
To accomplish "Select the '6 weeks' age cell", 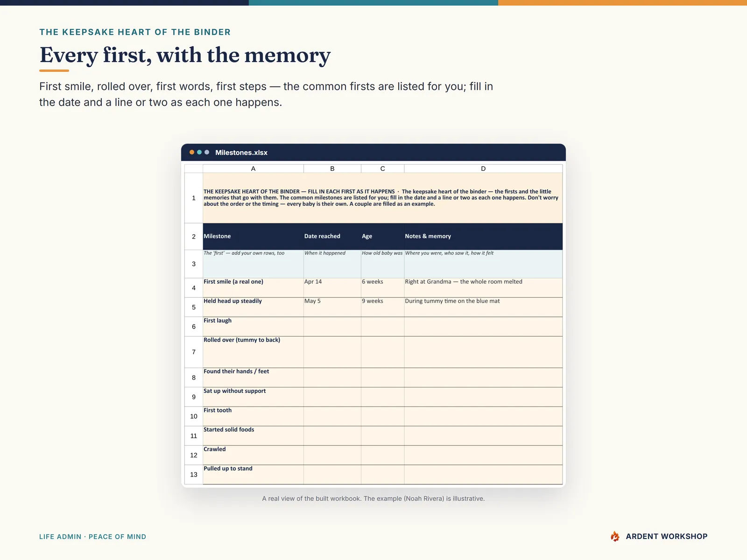I will click(x=383, y=288).
